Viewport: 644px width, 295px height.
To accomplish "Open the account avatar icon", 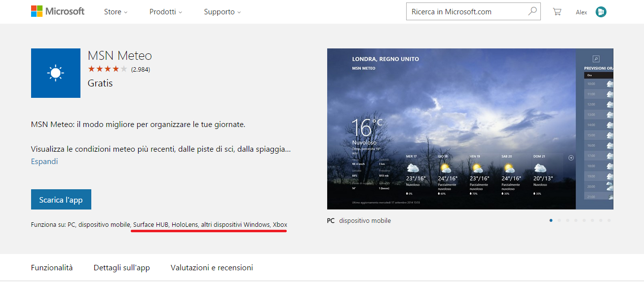I will 601,12.
